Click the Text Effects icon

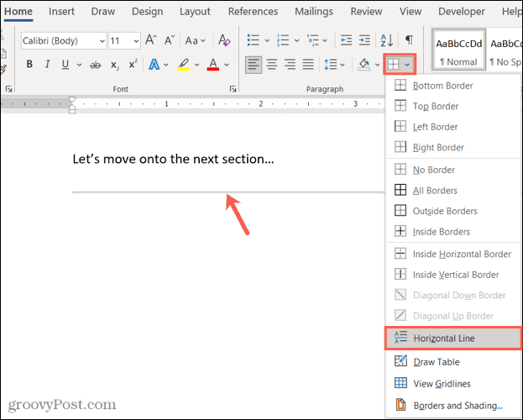[154, 65]
